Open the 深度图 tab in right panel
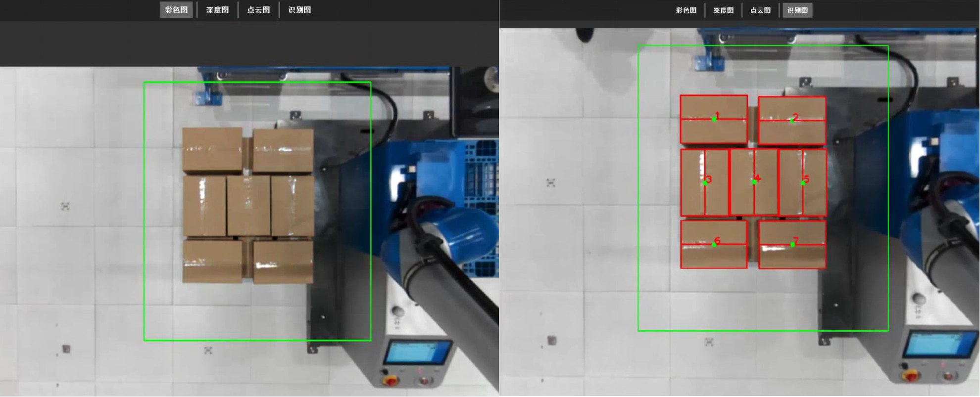The height and width of the screenshot is (397, 980). click(x=723, y=10)
